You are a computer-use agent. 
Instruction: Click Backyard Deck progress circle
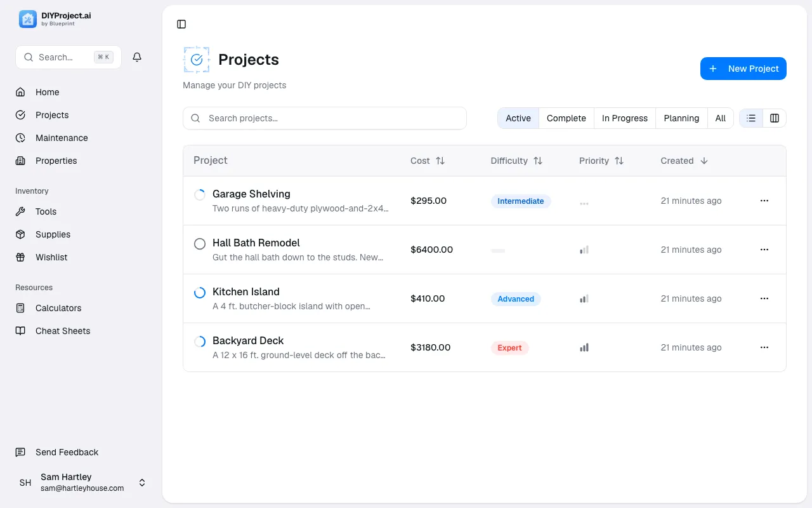tap(199, 342)
